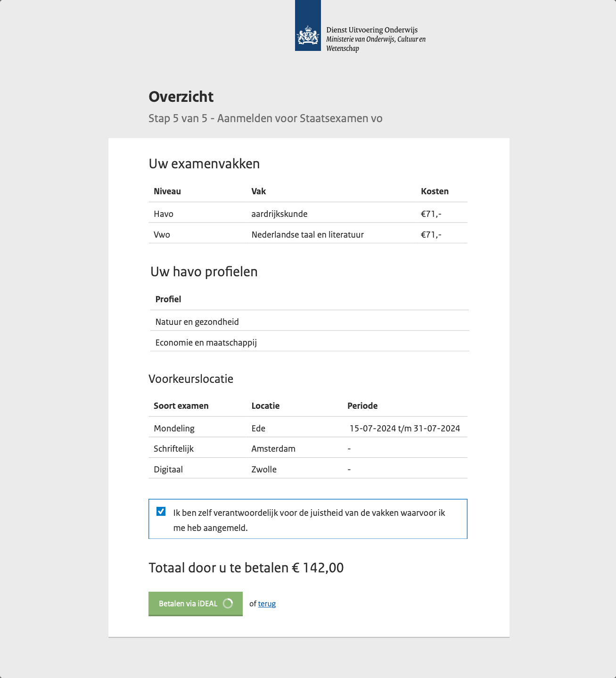Click the "Periode" column header

(362, 406)
